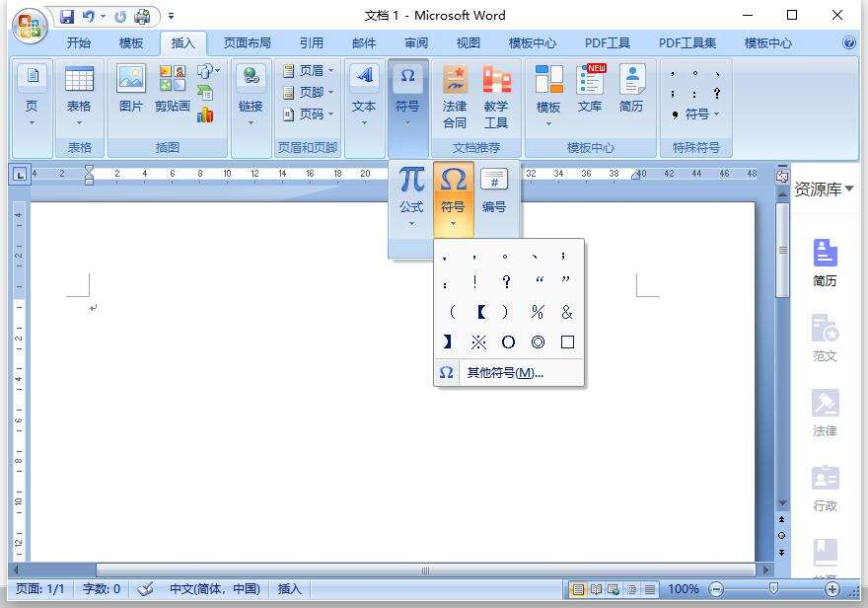Zoom in with the plus button
Viewport: 868px width, 608px height.
[832, 589]
